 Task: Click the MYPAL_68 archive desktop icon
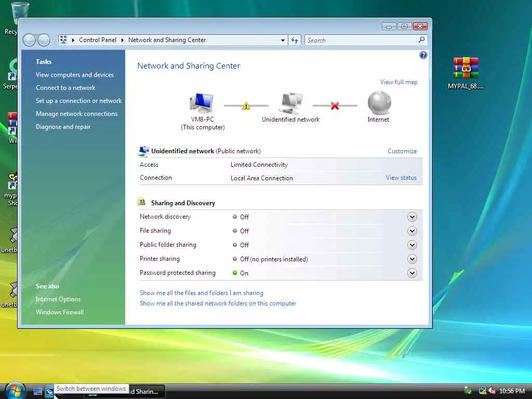(x=465, y=68)
